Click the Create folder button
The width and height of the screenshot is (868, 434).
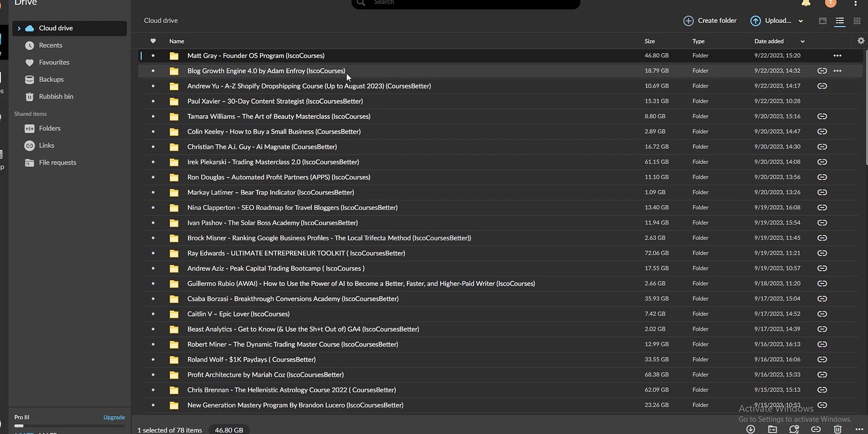(x=710, y=20)
